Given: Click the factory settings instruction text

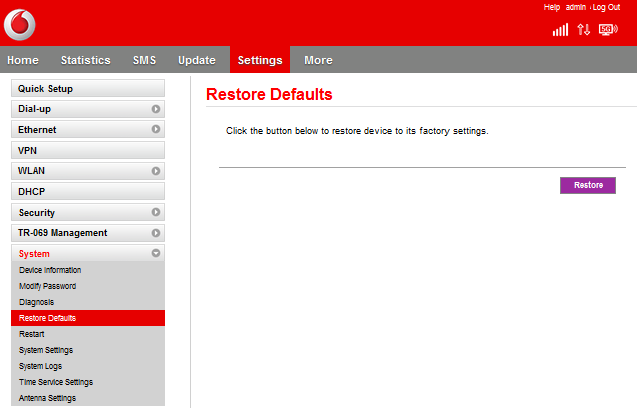Looking at the screenshot, I should 357,131.
